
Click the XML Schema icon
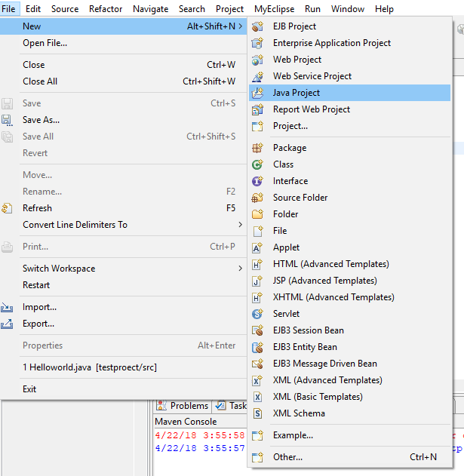257,413
